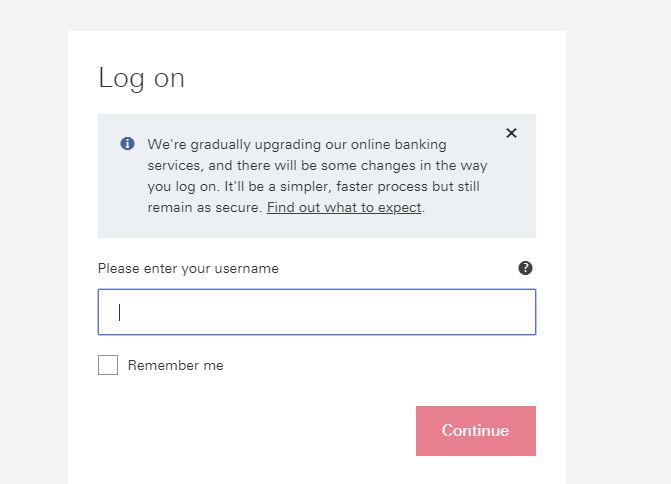The width and height of the screenshot is (671, 484).
Task: Follow the underlined link in the notice
Action: pos(344,208)
